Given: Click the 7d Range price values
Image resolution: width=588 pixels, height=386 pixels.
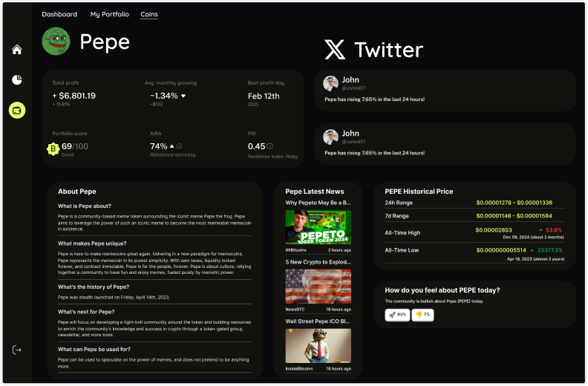Looking at the screenshot, I should (514, 216).
